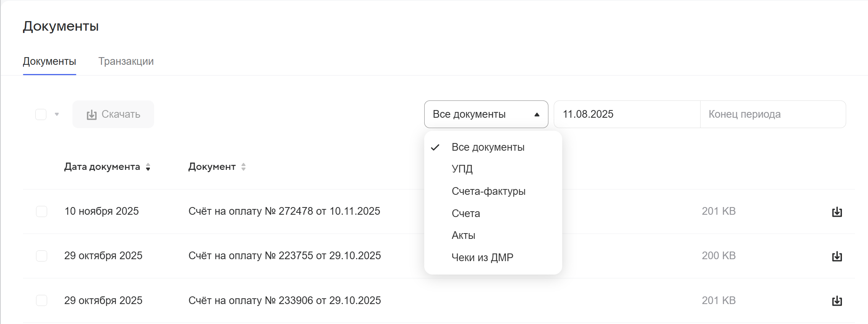
Task: Tick checkbox for invoice № 233906 row
Action: pyautogui.click(x=41, y=300)
